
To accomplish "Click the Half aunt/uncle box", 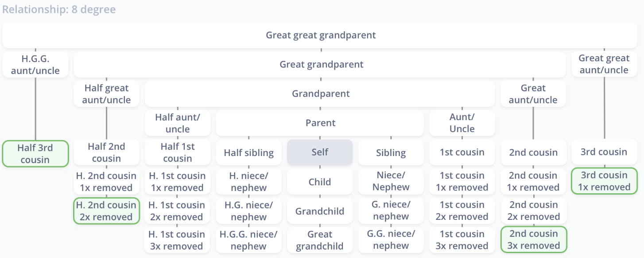I will click(x=178, y=123).
